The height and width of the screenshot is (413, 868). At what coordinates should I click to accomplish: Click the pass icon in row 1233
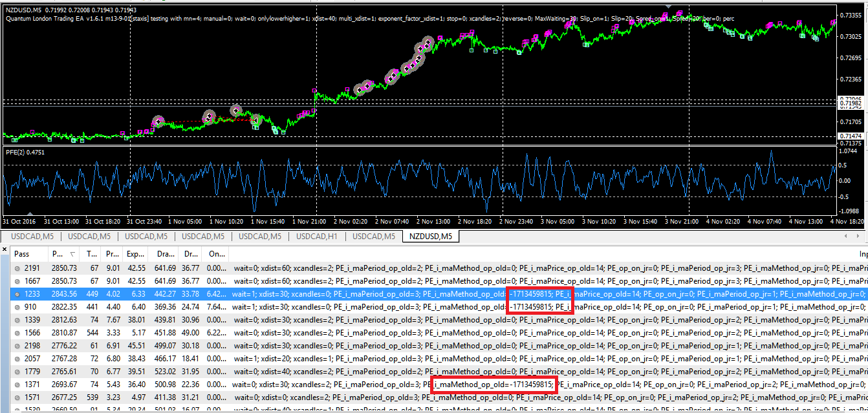click(17, 294)
